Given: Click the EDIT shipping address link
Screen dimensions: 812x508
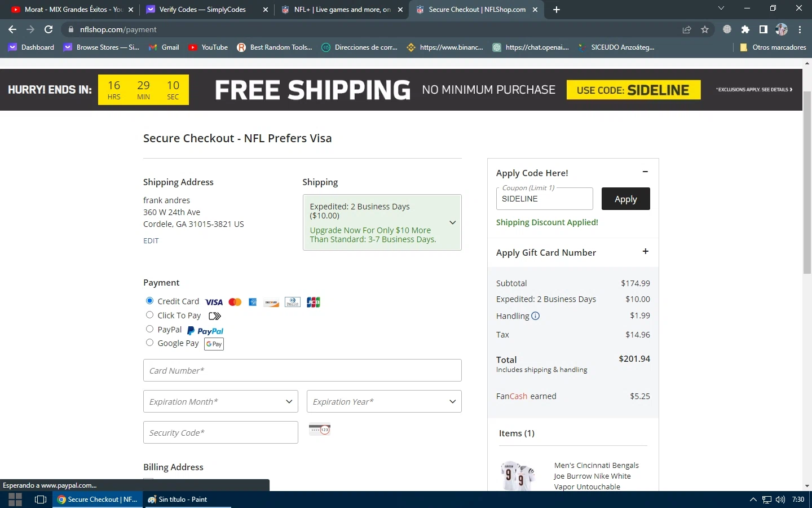Looking at the screenshot, I should point(151,240).
